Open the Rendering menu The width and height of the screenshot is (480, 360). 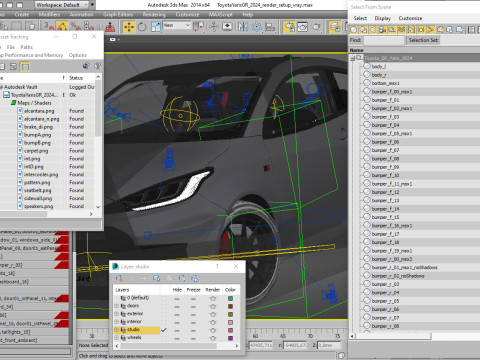point(154,15)
